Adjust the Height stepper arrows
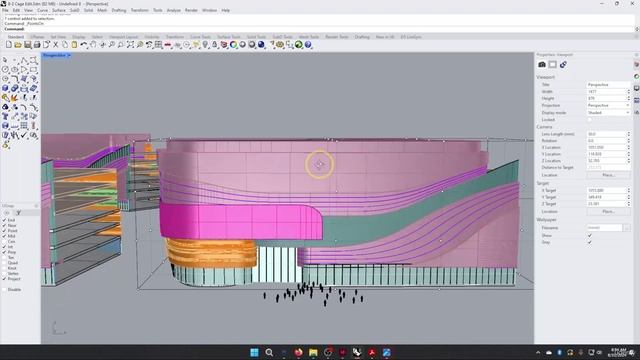The image size is (640, 360). [x=629, y=98]
